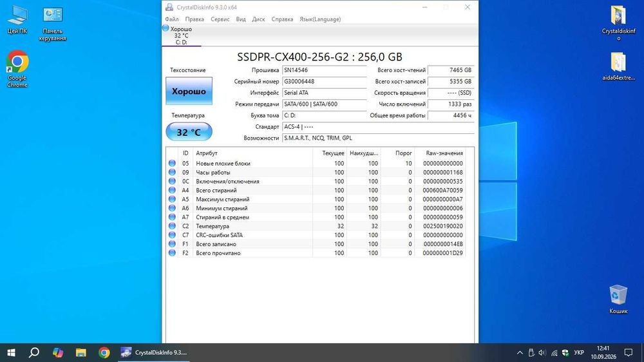
Task: Launch Copilot from the taskbar
Action: coord(58,352)
